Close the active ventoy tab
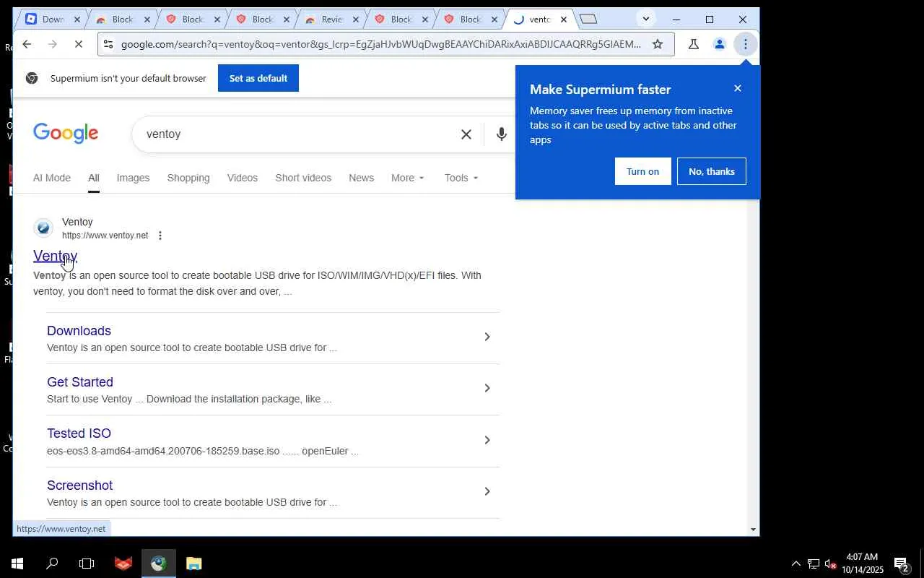Image resolution: width=924 pixels, height=578 pixels. coord(564,20)
